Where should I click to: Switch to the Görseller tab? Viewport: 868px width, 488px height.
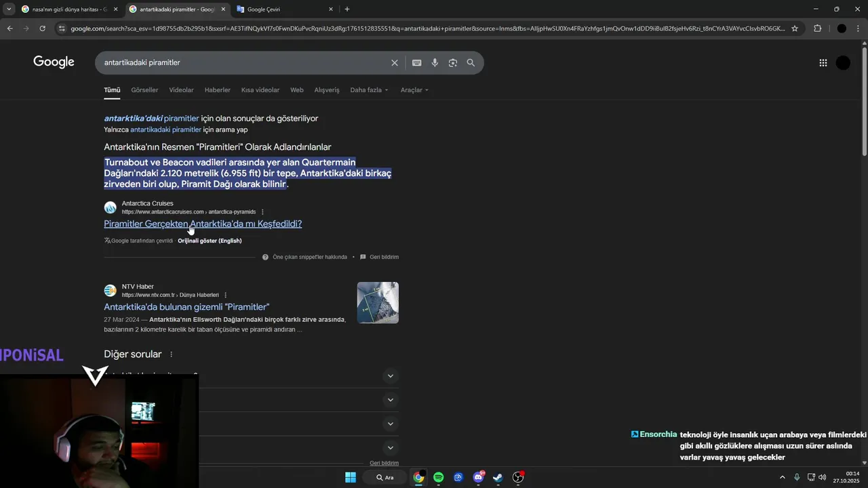click(144, 90)
